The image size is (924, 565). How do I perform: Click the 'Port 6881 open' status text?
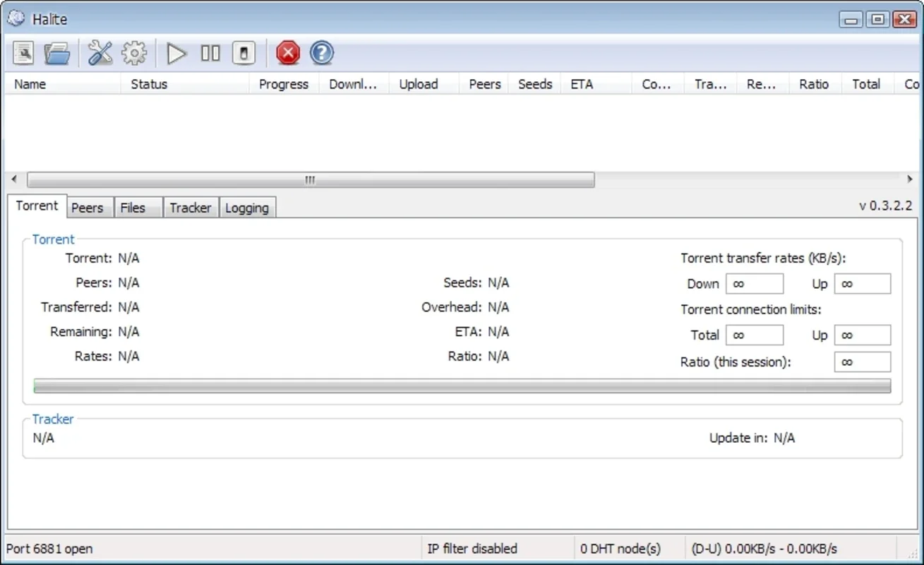click(x=49, y=549)
